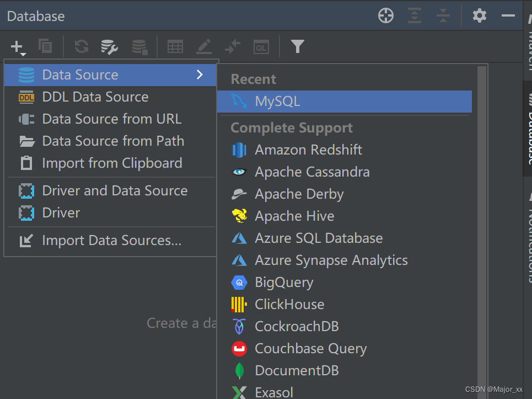
Task: Choose ClickHouse data source
Action: point(345,304)
